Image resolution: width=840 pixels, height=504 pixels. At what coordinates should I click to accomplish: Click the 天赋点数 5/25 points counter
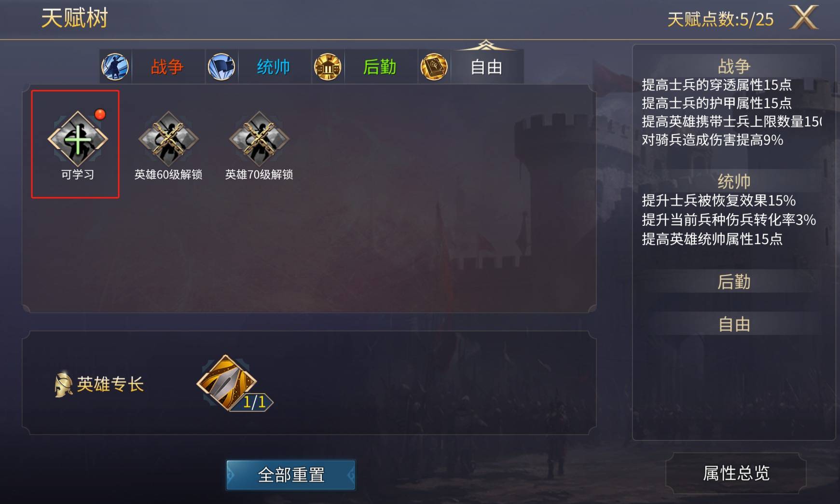[720, 19]
